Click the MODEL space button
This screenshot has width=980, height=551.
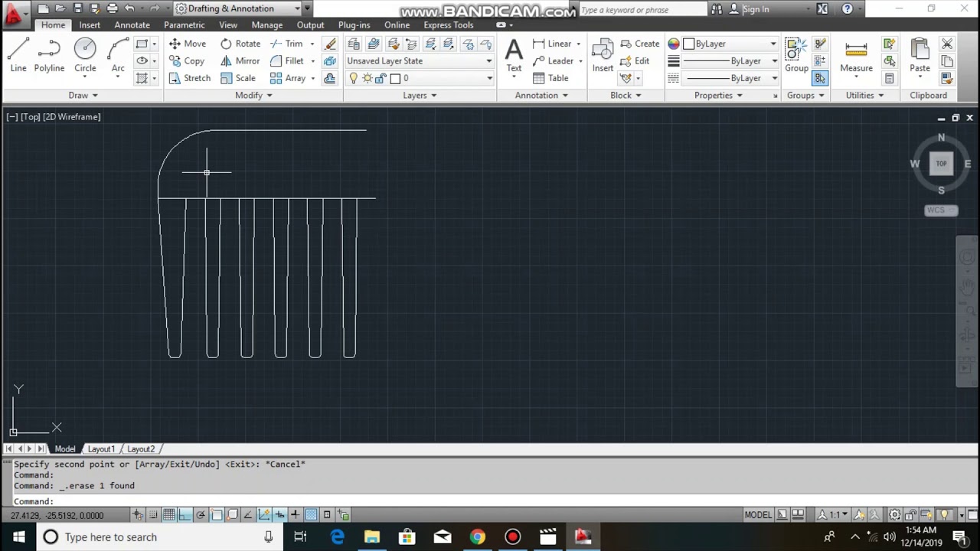point(758,515)
